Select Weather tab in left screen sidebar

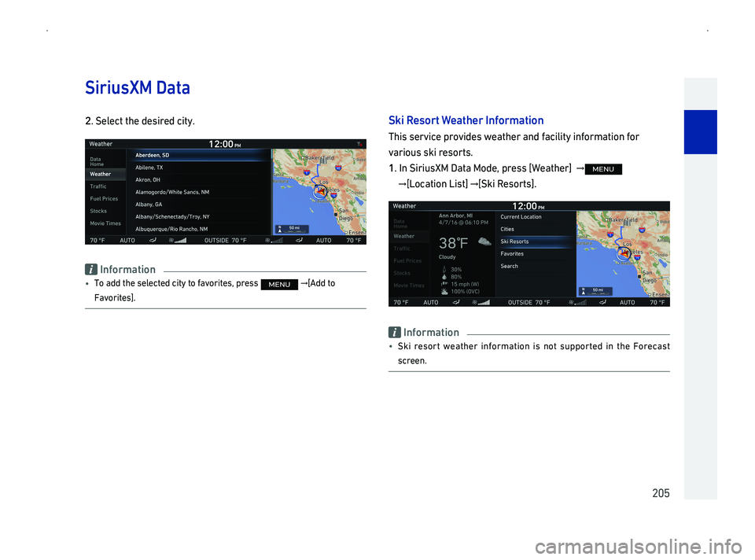(105, 174)
